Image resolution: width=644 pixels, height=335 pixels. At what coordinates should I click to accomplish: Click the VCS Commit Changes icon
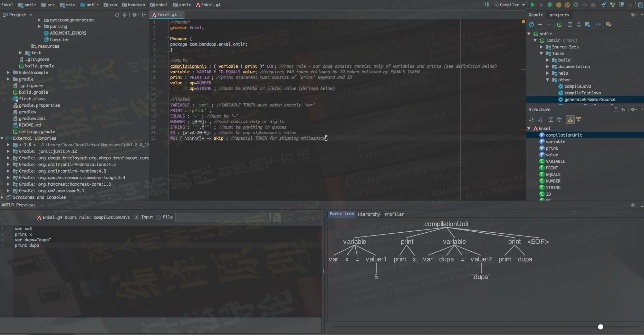pos(613,5)
